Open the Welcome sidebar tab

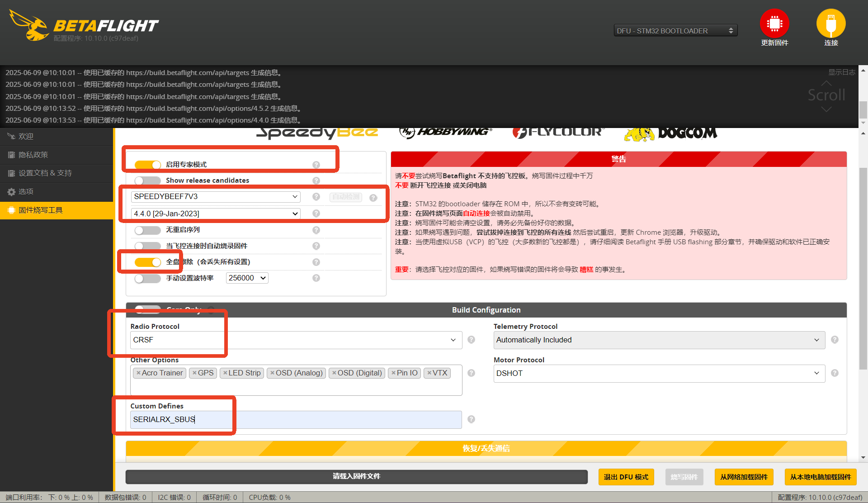tap(26, 137)
